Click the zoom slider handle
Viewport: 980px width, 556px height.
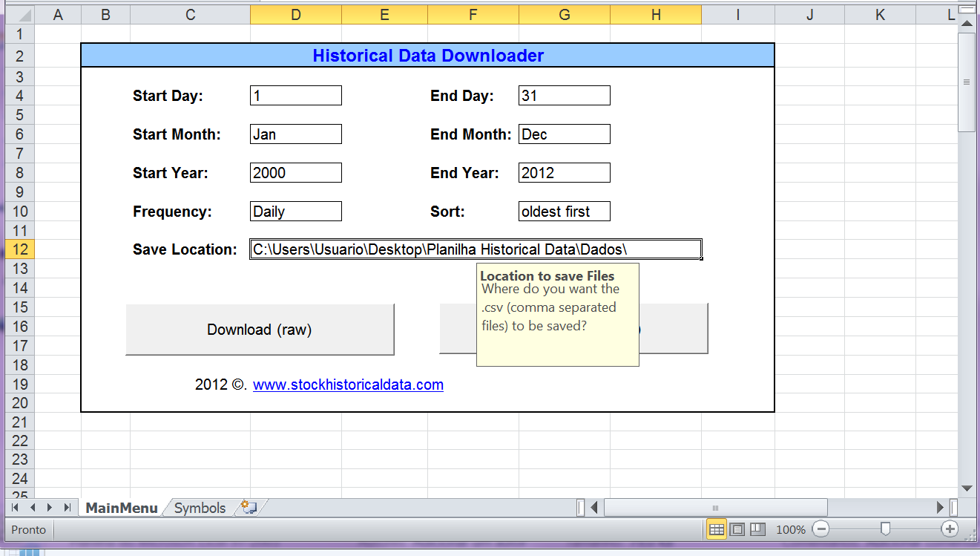(x=885, y=529)
